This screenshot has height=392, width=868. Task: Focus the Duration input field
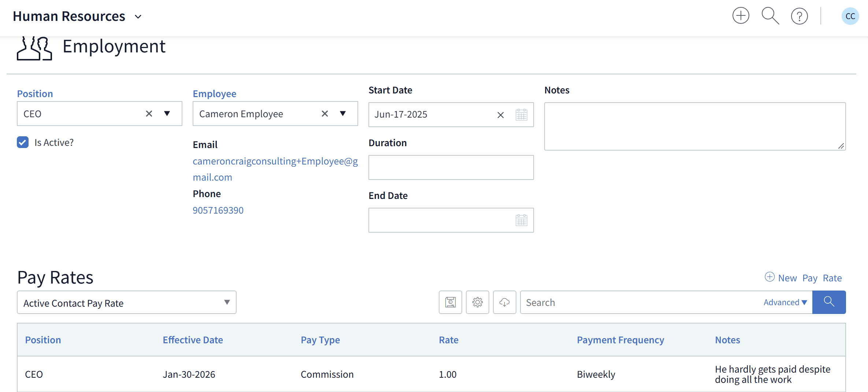[451, 167]
